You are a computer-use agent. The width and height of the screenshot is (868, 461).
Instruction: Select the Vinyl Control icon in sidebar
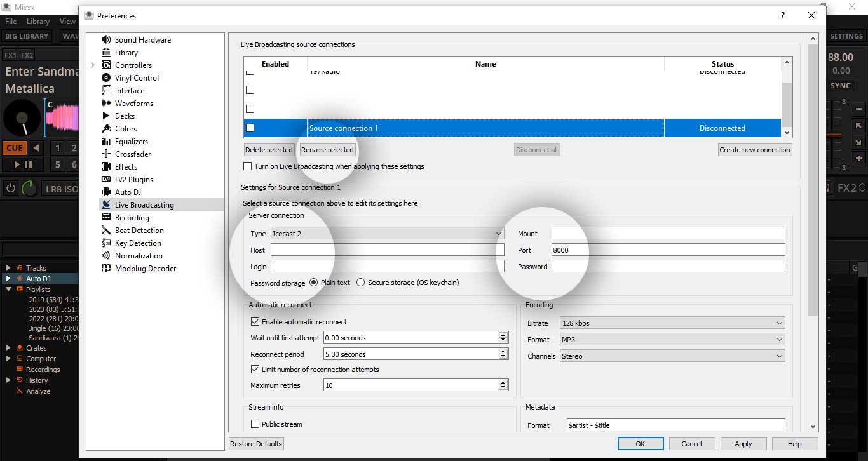[106, 77]
